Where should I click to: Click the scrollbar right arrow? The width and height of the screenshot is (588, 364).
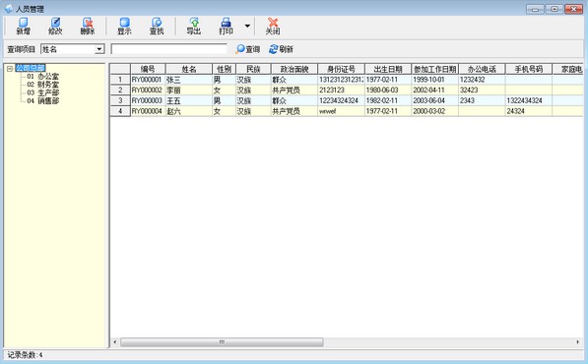coord(578,342)
